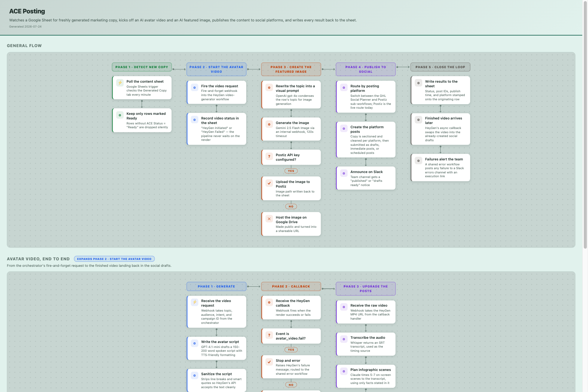Click the vertical page scrollbar
This screenshot has width=588, height=392.
(585, 124)
